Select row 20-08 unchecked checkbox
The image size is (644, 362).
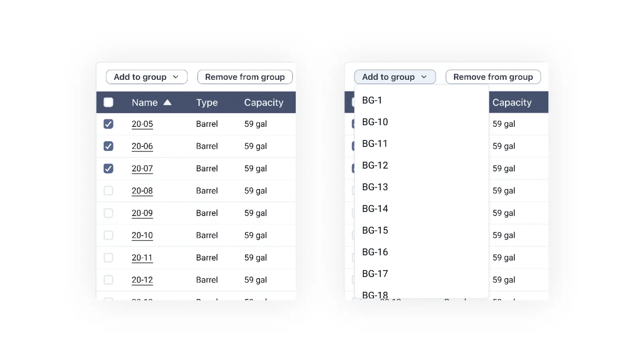tap(108, 190)
